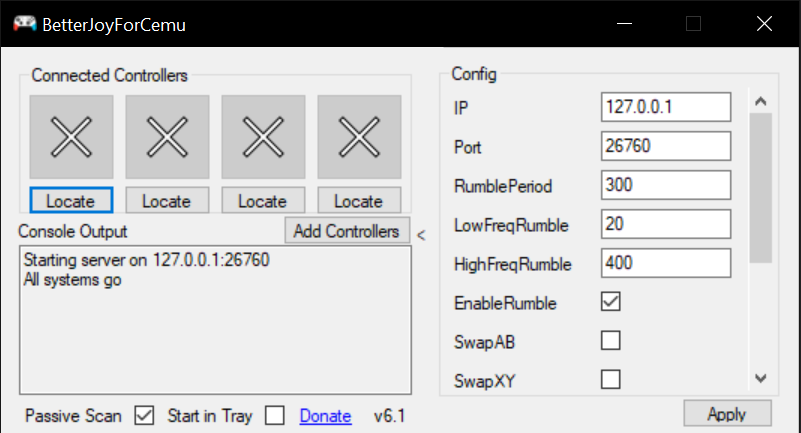Image resolution: width=801 pixels, height=433 pixels.
Task: Click Locate under the fourth controller
Action: pos(359,200)
